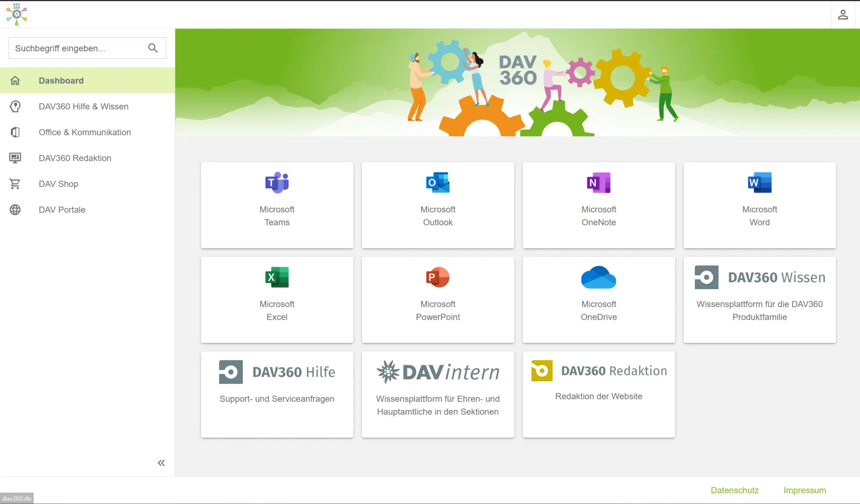This screenshot has width=860, height=504.
Task: Open Microsoft PowerPoint icon tile
Action: (438, 278)
